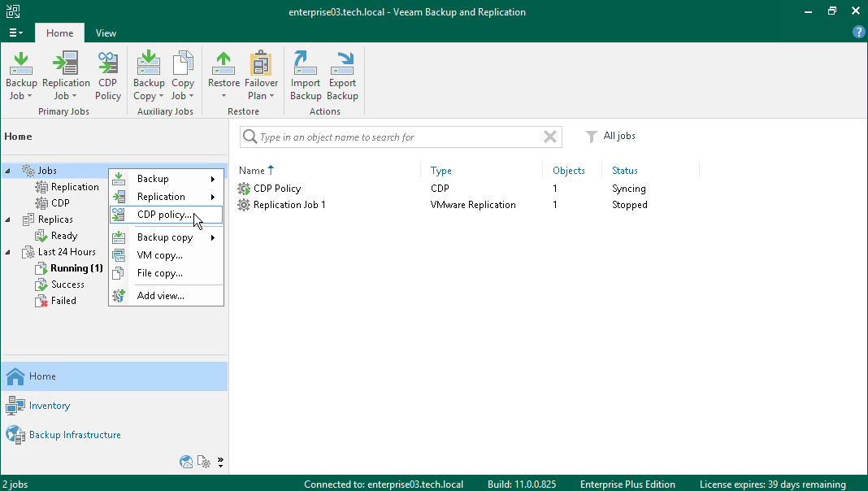Open the Inventory navigation pane
This screenshot has width=868, height=491.
(x=50, y=406)
